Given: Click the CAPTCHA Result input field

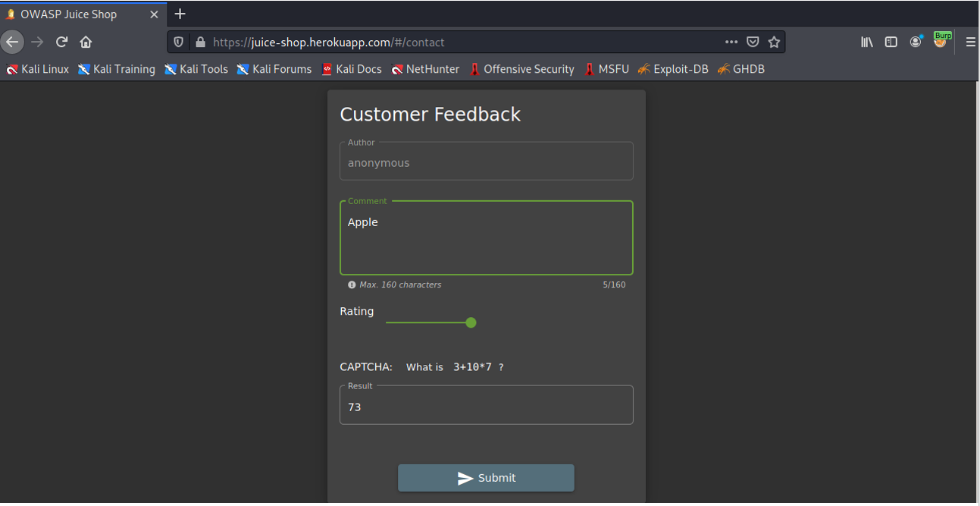Looking at the screenshot, I should (486, 405).
